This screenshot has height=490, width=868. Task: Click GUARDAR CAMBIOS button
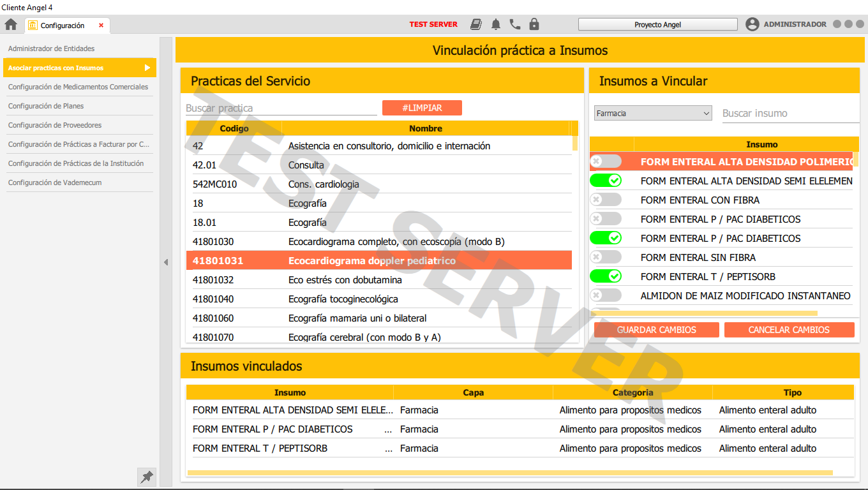pyautogui.click(x=656, y=330)
